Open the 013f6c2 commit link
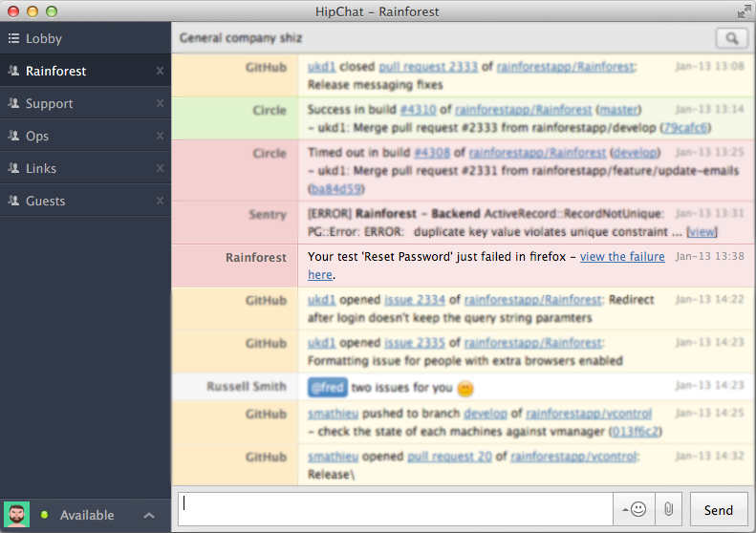The width and height of the screenshot is (756, 533). pos(635,432)
